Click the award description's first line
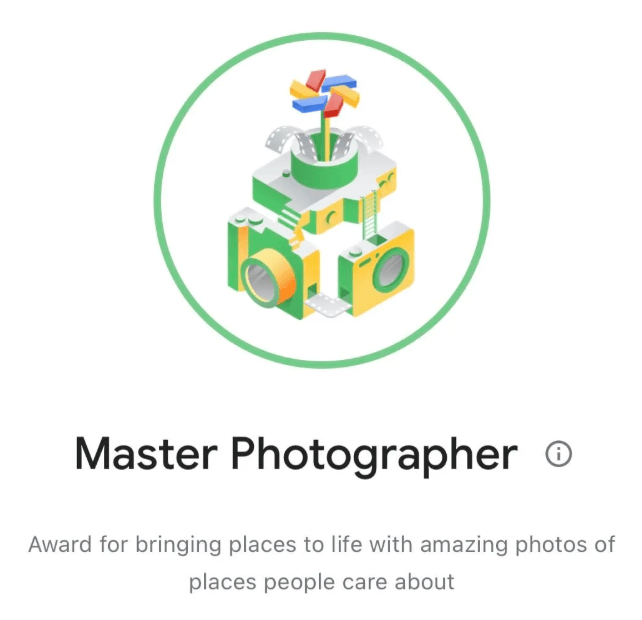642x620 pixels. (x=321, y=545)
